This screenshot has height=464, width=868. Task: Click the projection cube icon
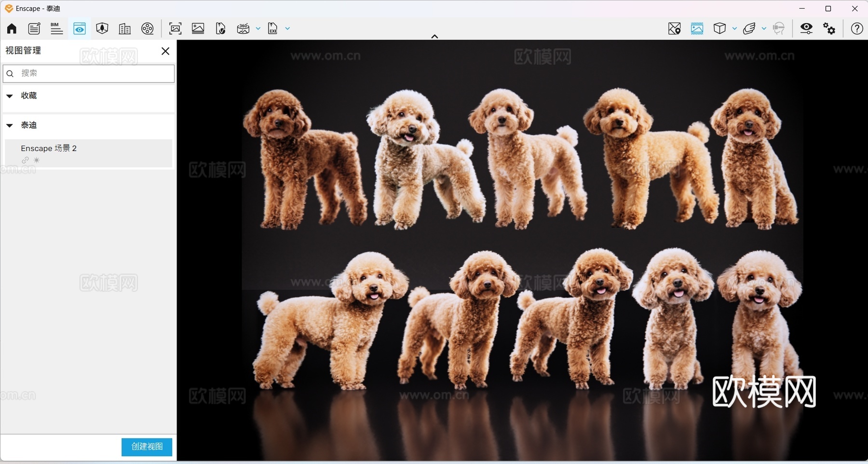pos(719,28)
